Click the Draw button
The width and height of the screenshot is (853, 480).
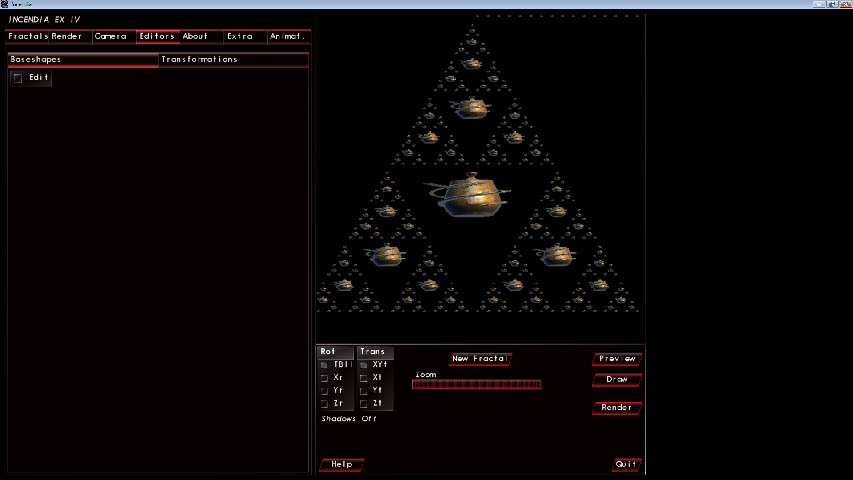(617, 379)
